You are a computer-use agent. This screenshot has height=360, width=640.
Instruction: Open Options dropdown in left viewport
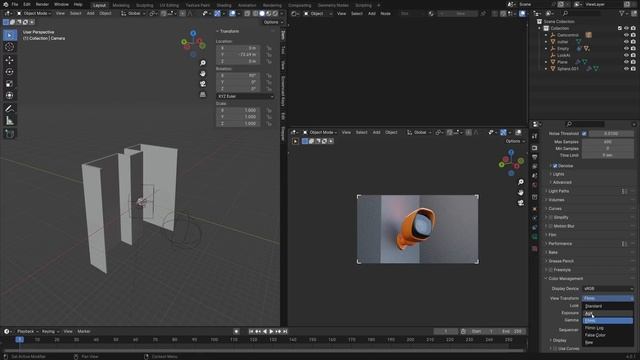pyautogui.click(x=273, y=22)
